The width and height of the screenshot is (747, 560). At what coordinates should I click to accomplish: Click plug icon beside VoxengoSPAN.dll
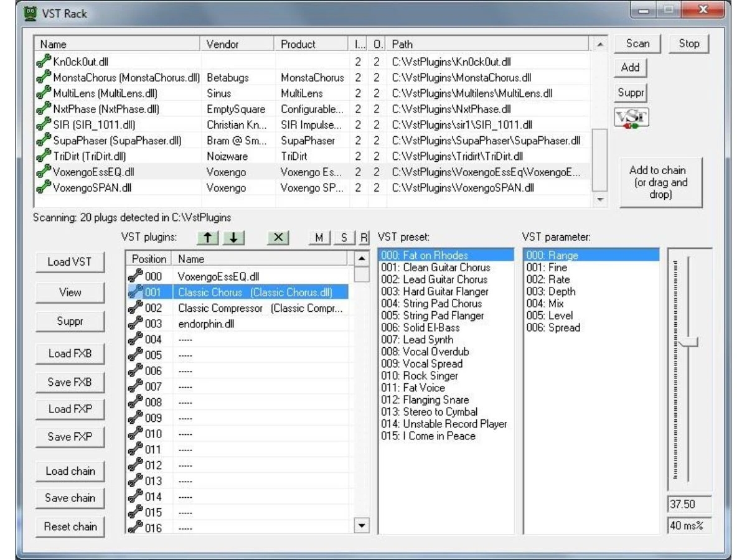click(43, 187)
